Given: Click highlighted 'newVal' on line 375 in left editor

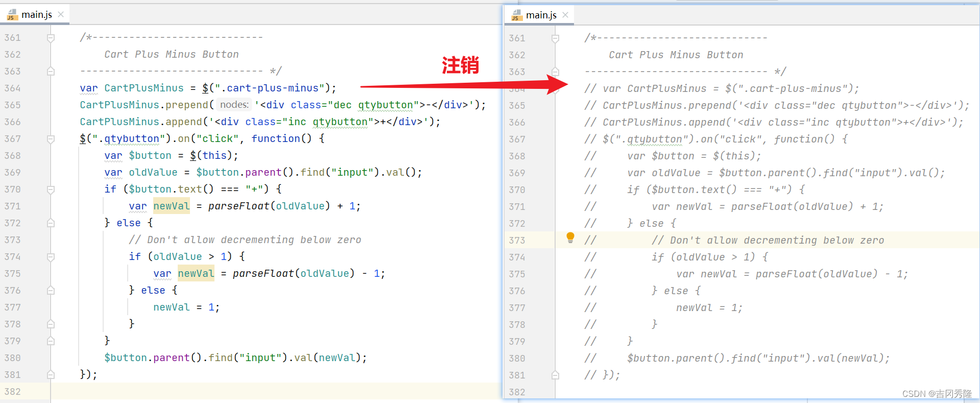Looking at the screenshot, I should (x=196, y=273).
